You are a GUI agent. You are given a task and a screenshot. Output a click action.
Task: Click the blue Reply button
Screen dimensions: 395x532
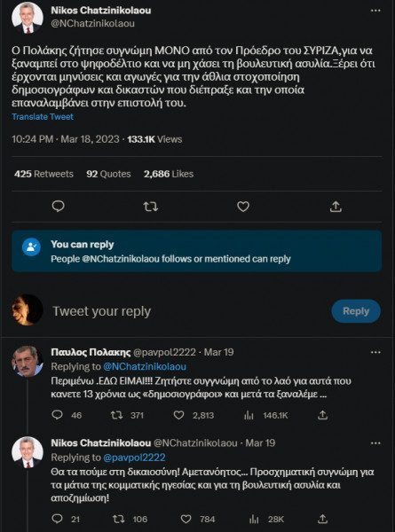tap(356, 311)
